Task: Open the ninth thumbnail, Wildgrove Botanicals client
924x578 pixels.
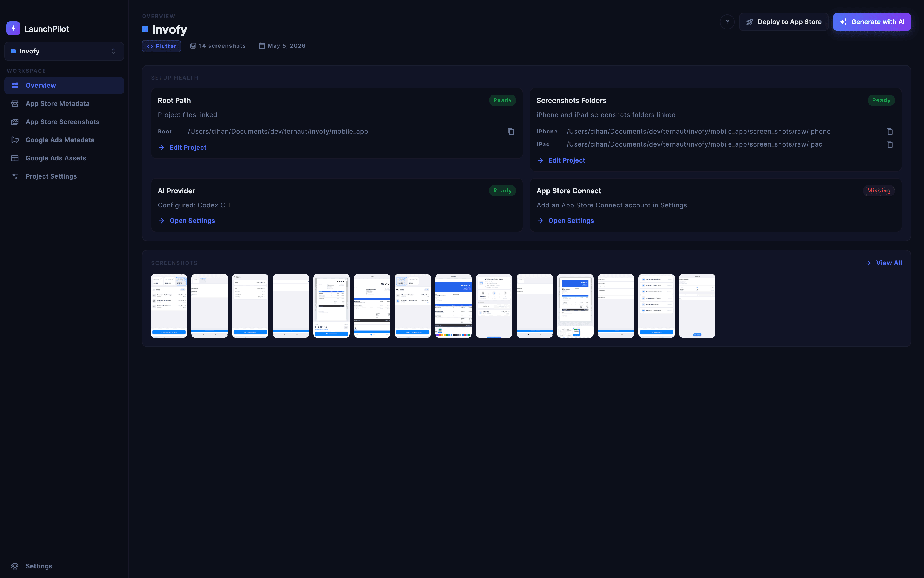Action: pos(494,306)
